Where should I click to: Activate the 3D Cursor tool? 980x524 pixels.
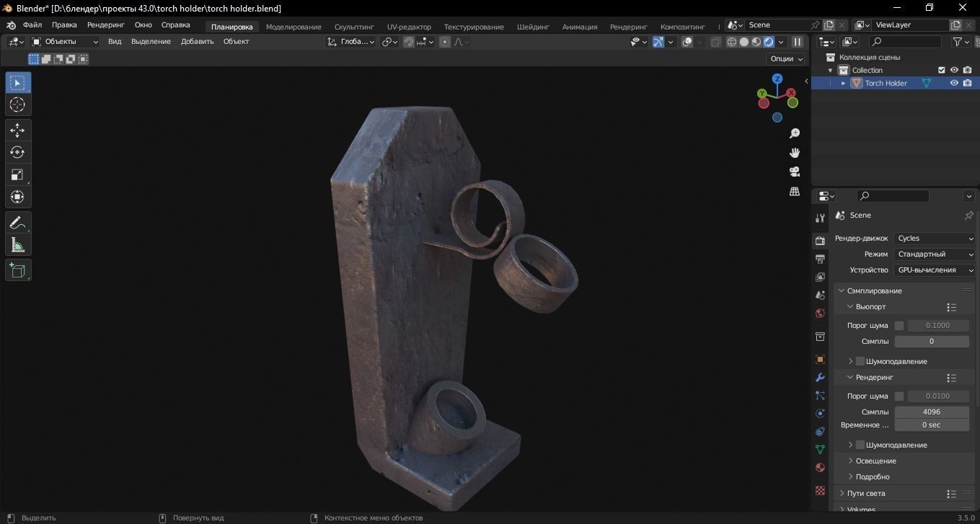pos(18,105)
